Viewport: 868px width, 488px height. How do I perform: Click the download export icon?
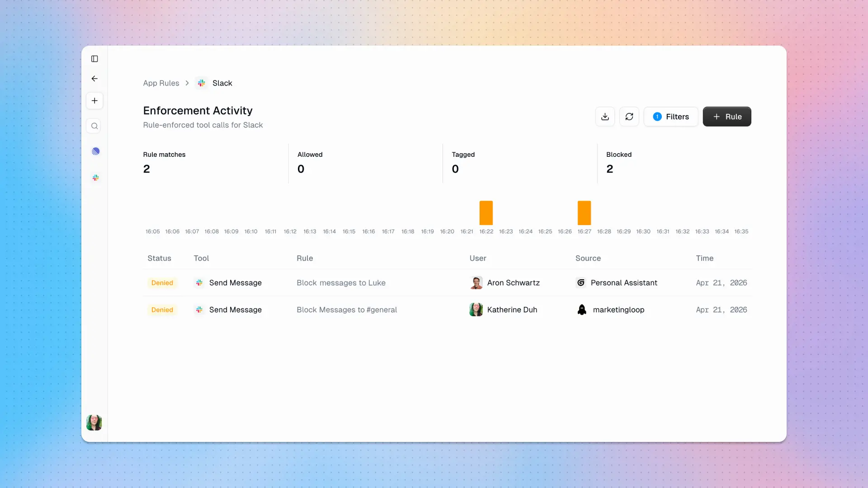pyautogui.click(x=605, y=117)
